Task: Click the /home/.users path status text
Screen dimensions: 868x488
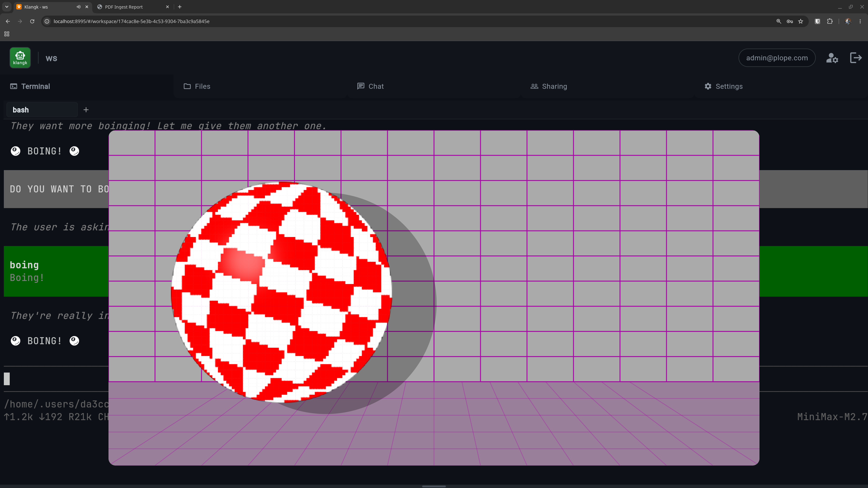Action: click(x=56, y=404)
